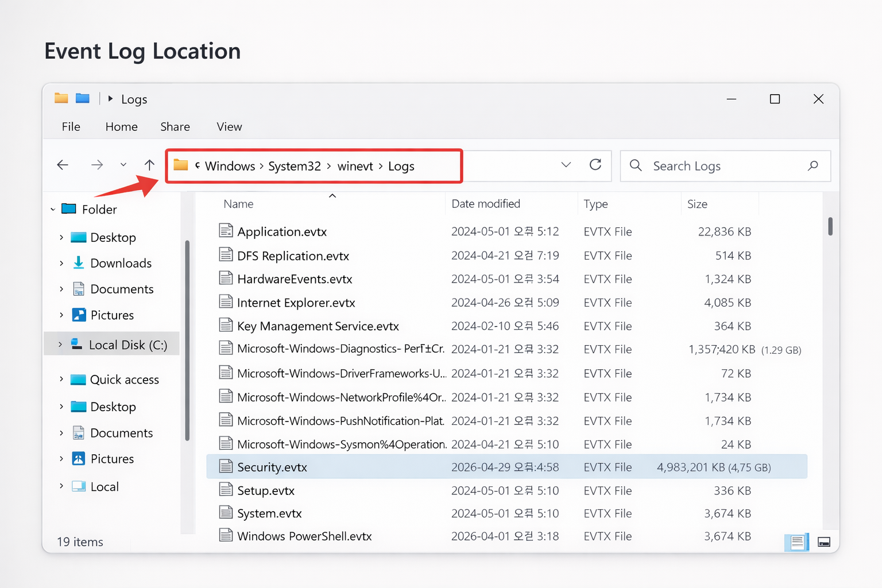Click the blue folder icon in title bar

pos(83,99)
